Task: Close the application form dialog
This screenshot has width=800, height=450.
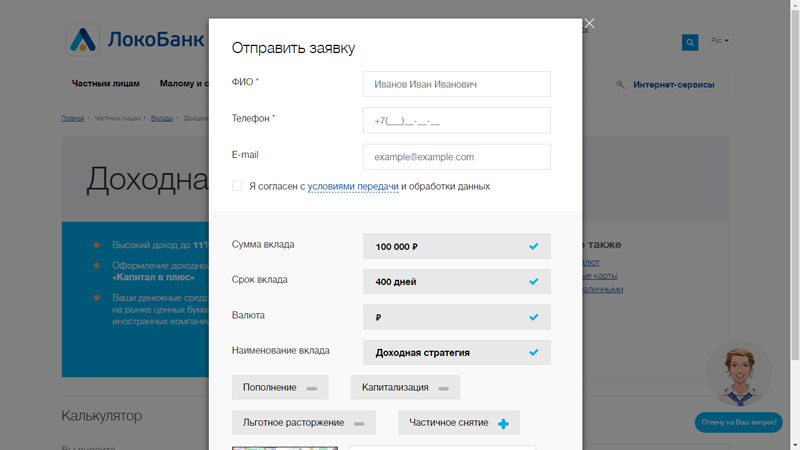Action: [589, 23]
